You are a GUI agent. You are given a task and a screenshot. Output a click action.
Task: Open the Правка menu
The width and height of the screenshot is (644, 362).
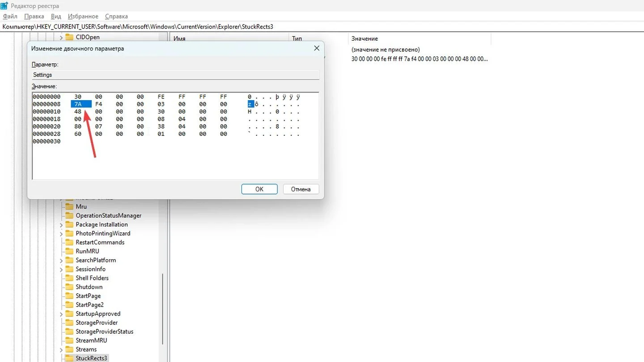tap(34, 17)
